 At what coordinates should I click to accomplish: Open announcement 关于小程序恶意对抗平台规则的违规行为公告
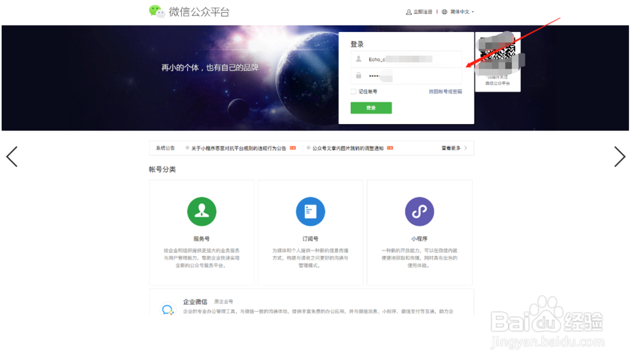[x=239, y=148]
